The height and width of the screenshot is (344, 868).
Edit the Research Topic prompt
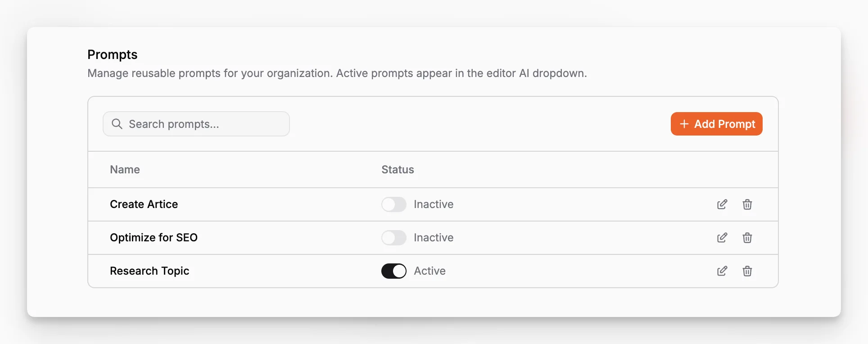[x=722, y=271]
